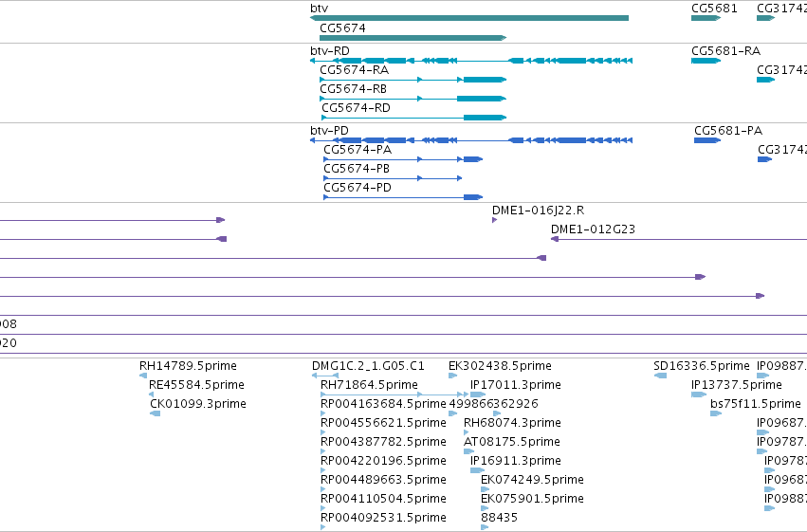Screen dimensions: 807x532
Task: Click the CG5674-PA protein feature
Action: point(403,159)
